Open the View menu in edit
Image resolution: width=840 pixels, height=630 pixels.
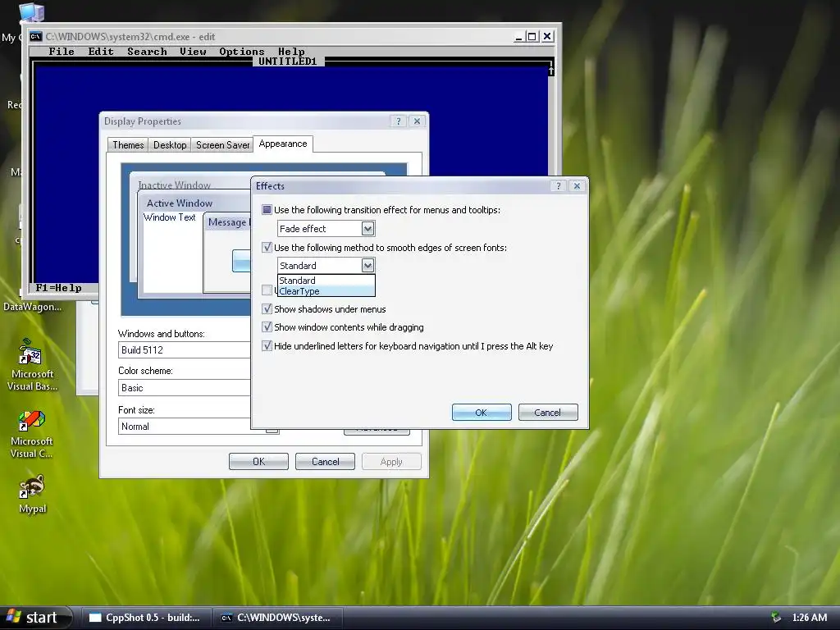193,52
